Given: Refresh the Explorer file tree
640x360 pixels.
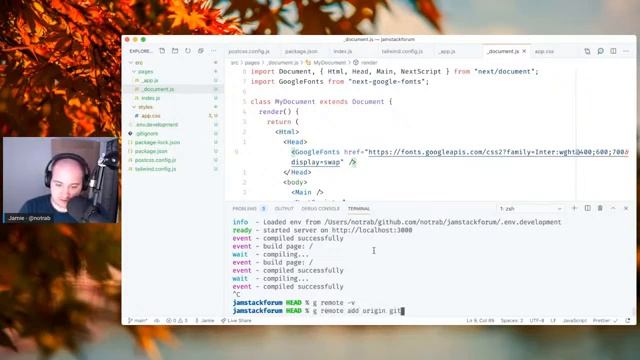Looking at the screenshot, I should click(x=188, y=51).
